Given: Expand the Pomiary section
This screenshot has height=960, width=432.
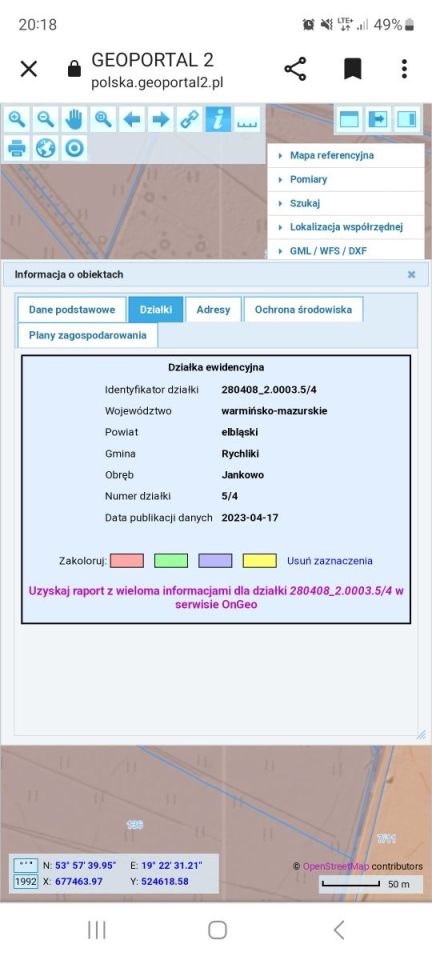Looking at the screenshot, I should click(x=346, y=179).
